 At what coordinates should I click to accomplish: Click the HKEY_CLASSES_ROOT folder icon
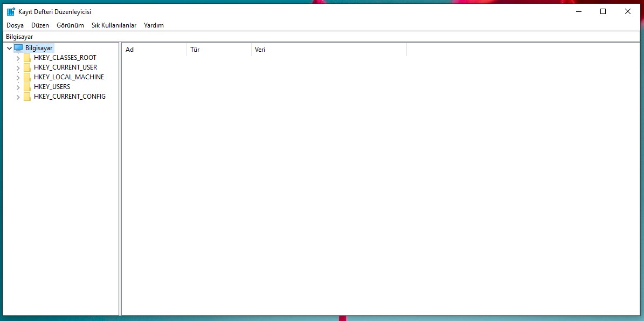[27, 58]
